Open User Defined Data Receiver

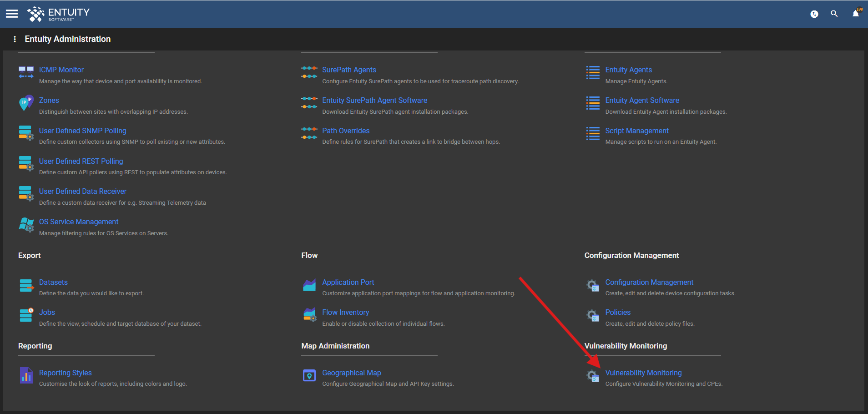click(83, 191)
